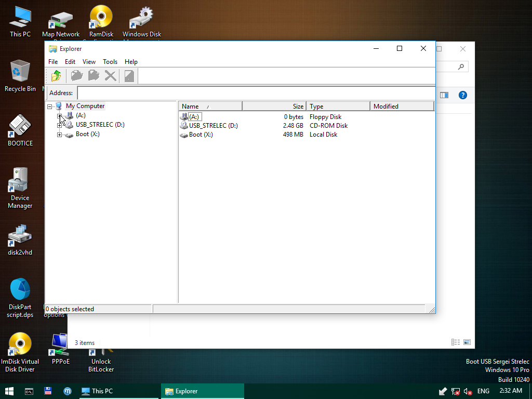Click the Up folder toolbar icon

coord(56,76)
